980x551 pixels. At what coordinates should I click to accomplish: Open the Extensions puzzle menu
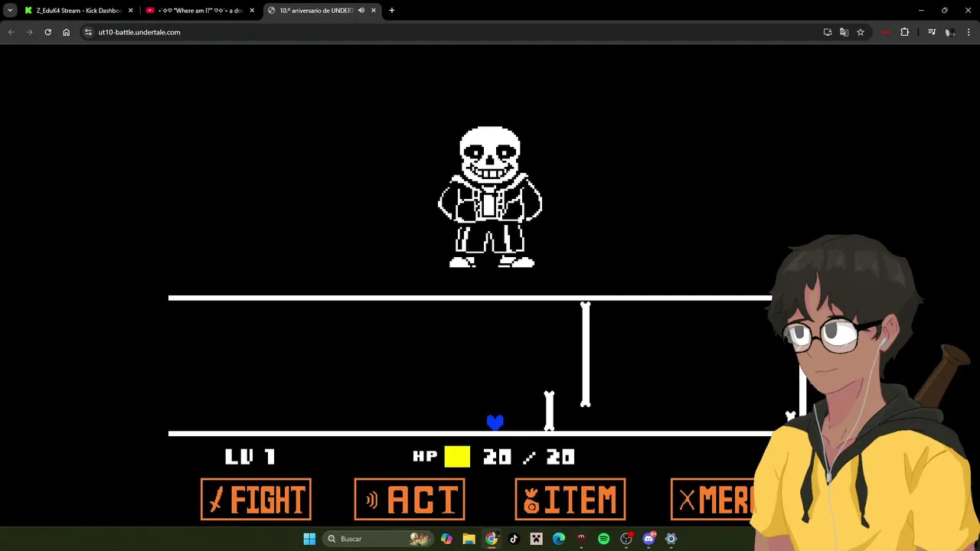pyautogui.click(x=905, y=32)
